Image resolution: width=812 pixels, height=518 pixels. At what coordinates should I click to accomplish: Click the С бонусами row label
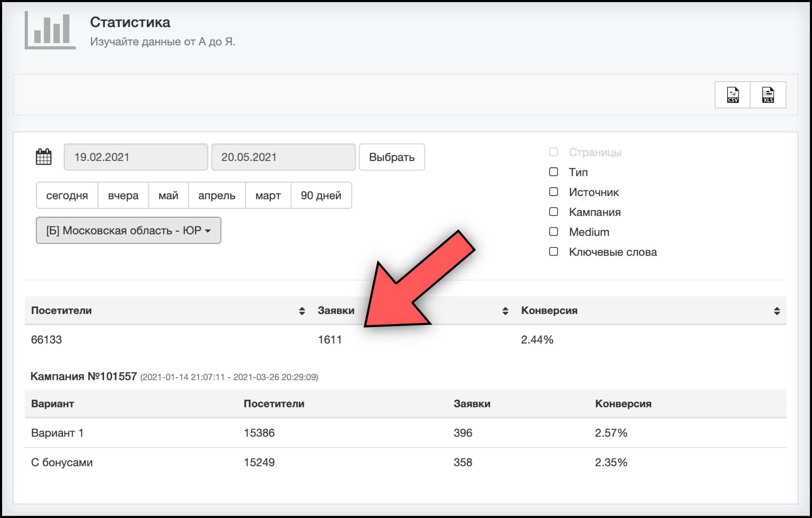[x=62, y=463]
